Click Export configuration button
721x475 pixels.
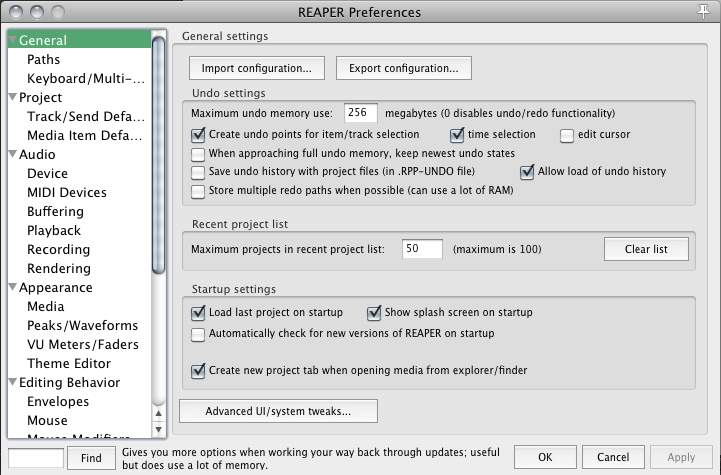tap(404, 68)
